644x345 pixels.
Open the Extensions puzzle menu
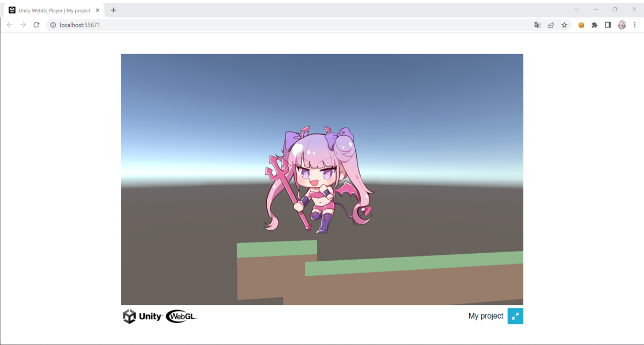point(594,25)
